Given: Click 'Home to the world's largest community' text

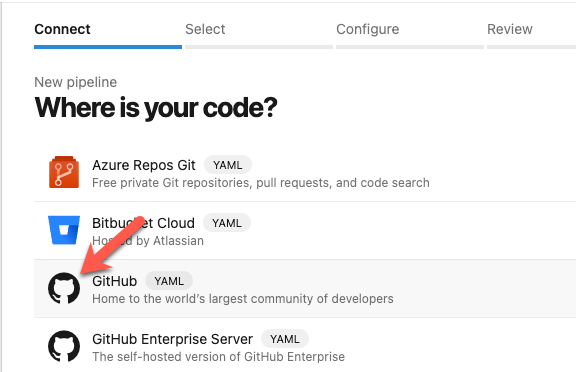Looking at the screenshot, I should [243, 299].
